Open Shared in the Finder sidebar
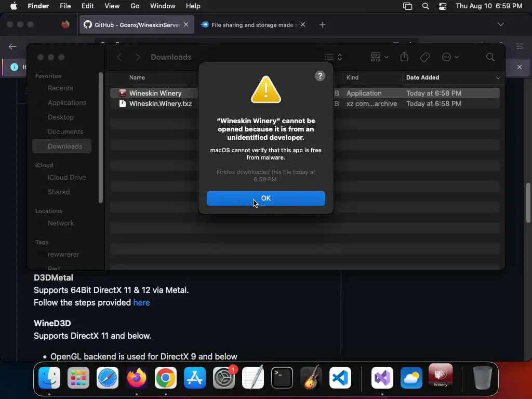The width and height of the screenshot is (532, 399). pos(59,192)
